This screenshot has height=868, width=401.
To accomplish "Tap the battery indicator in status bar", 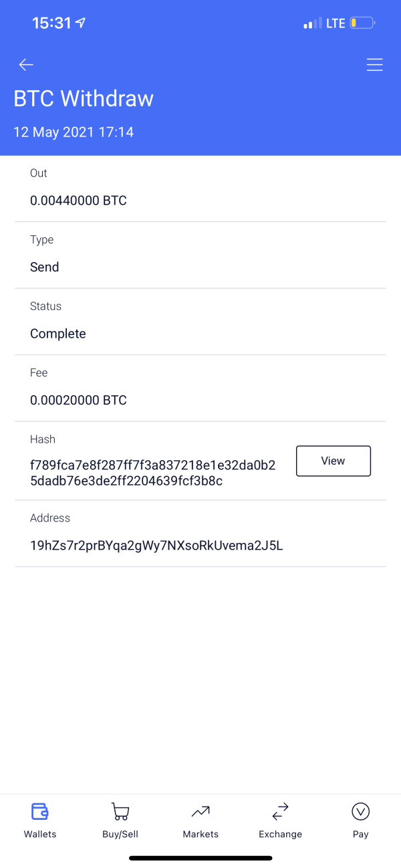I will tap(363, 23).
